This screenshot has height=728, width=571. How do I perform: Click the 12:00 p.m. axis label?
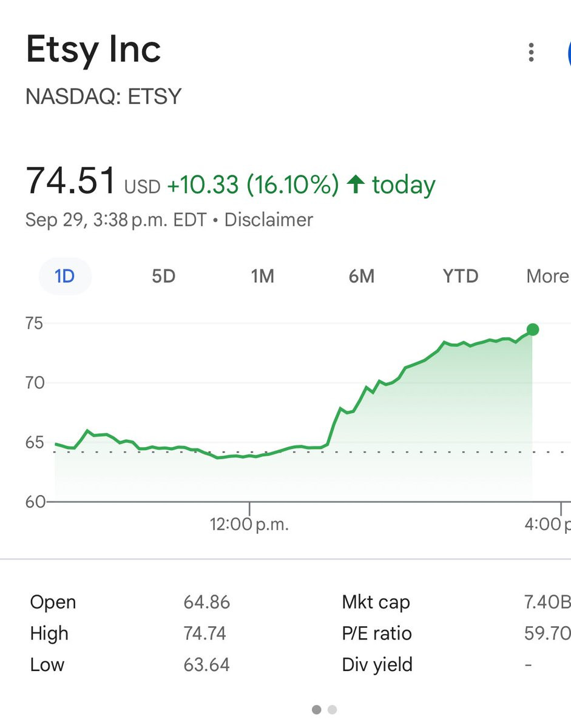pyautogui.click(x=249, y=524)
